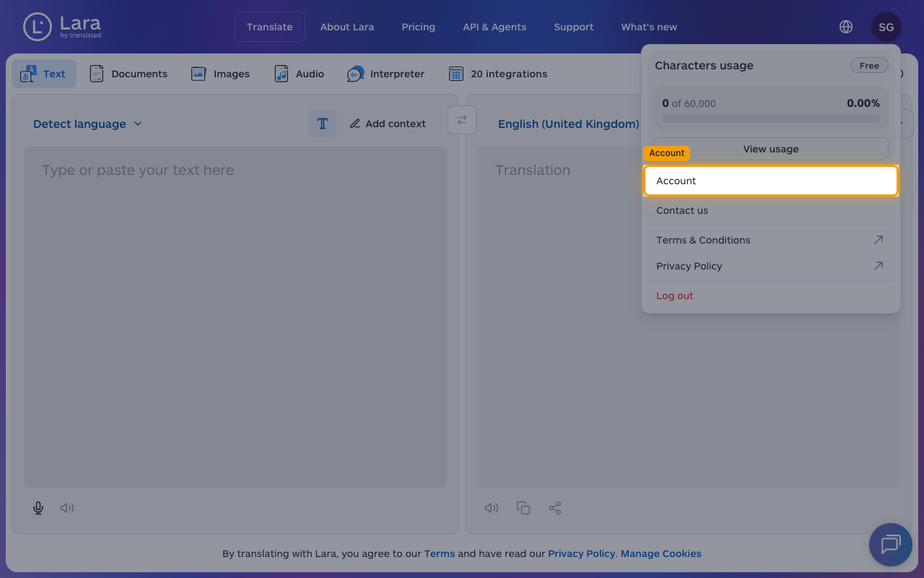
Task: Open Privacy Policy menu entry
Action: [771, 266]
